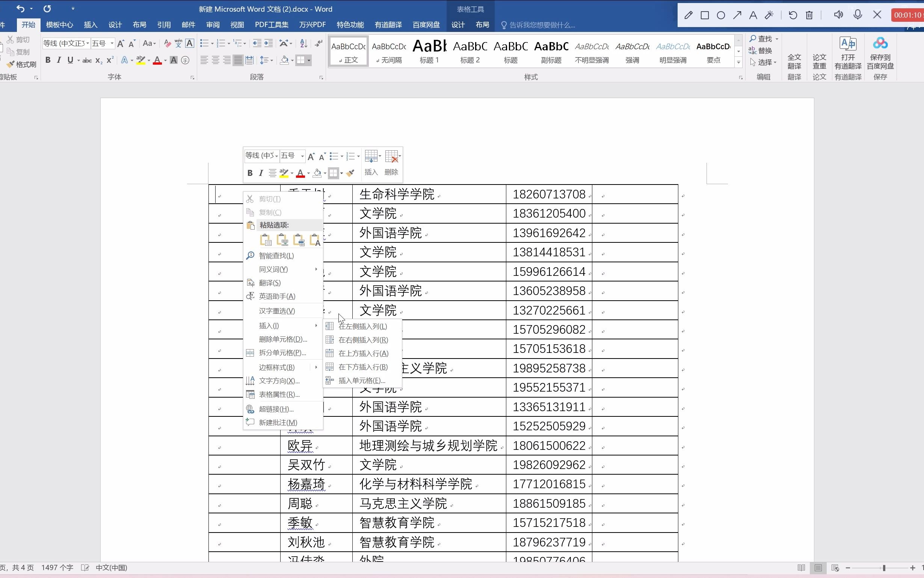Switch to the 审阅 ribbon tab
The image size is (924, 578).
pyautogui.click(x=212, y=24)
